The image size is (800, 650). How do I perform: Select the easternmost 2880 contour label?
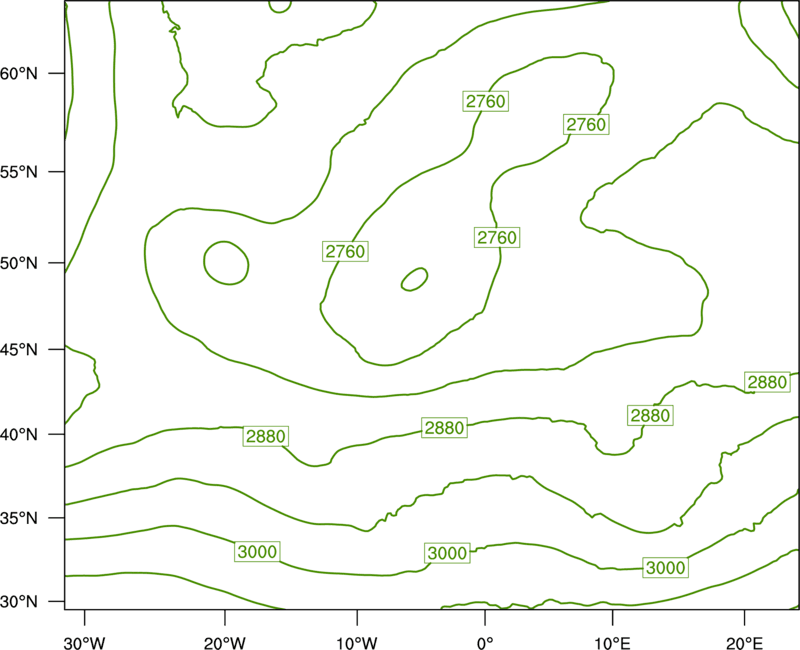[767, 382]
